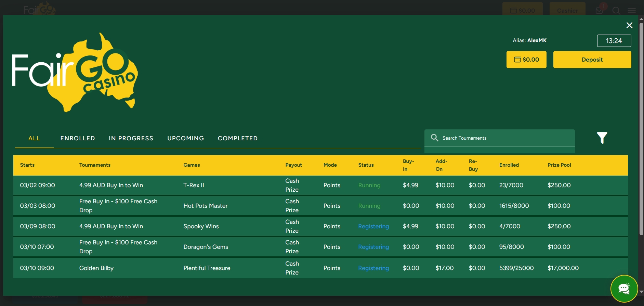This screenshot has width=644, height=306.
Task: Click the vertical scrollbar thumb
Action: click(641, 128)
